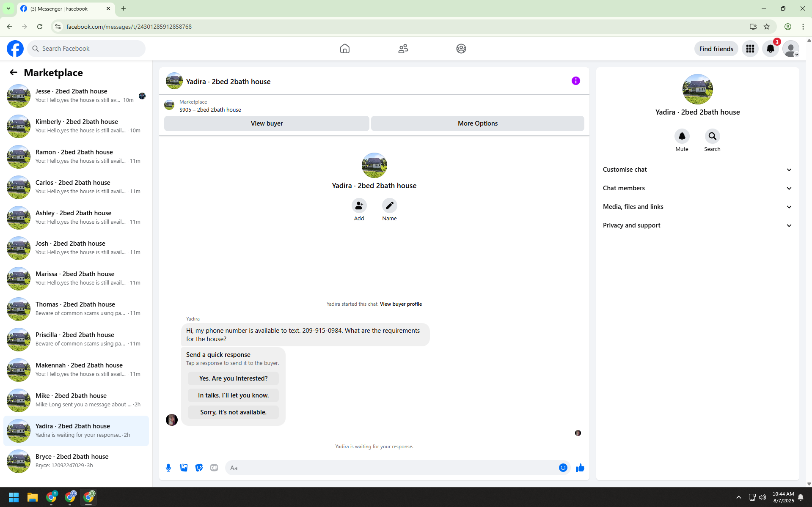Open File Explorer from the taskbar
This screenshot has width=812, height=507.
pos(33,497)
